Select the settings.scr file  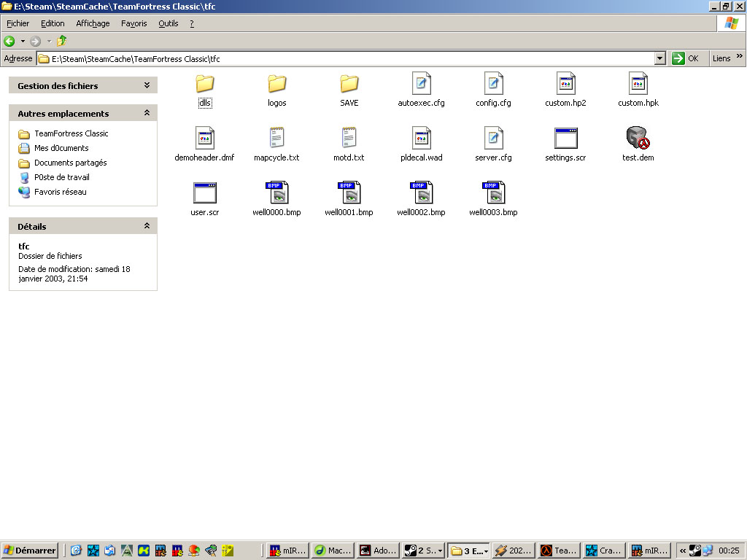pyautogui.click(x=565, y=144)
